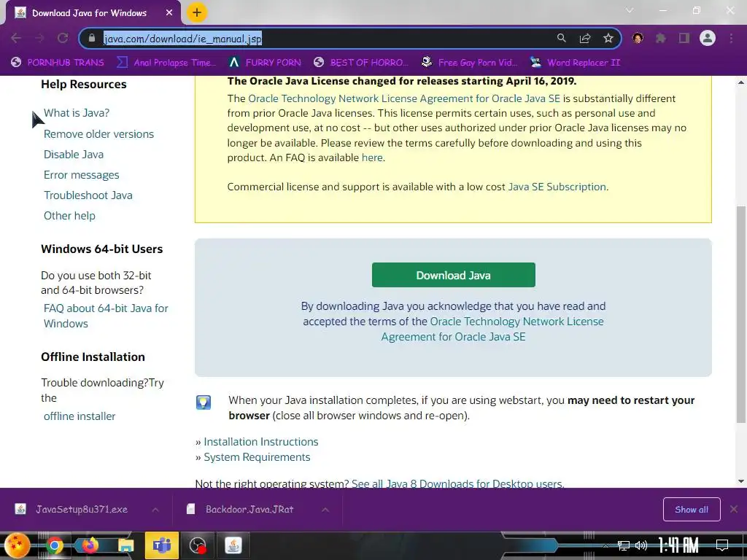Open the extensions puzzle icon

point(661,38)
